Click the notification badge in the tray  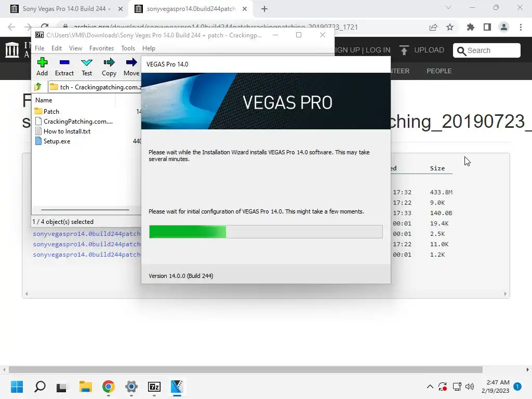pos(517,387)
